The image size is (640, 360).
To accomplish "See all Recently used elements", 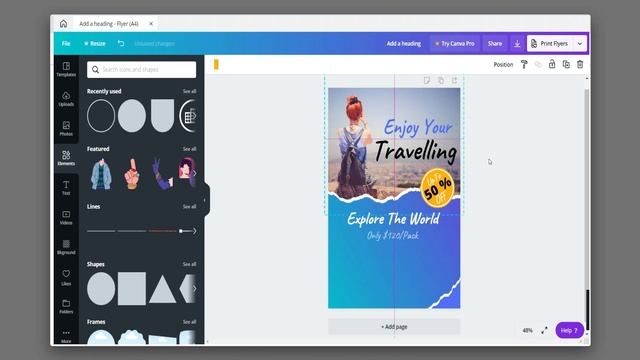I will 189,91.
